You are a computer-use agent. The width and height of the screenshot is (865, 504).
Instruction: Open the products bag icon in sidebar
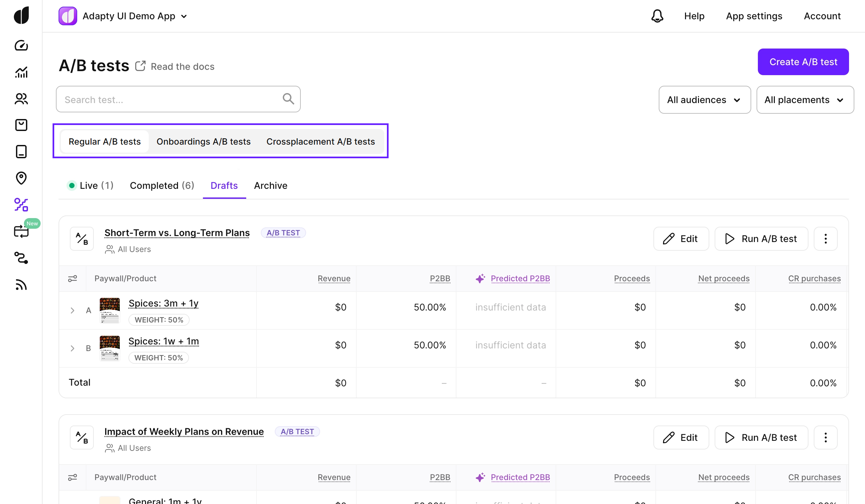21,125
